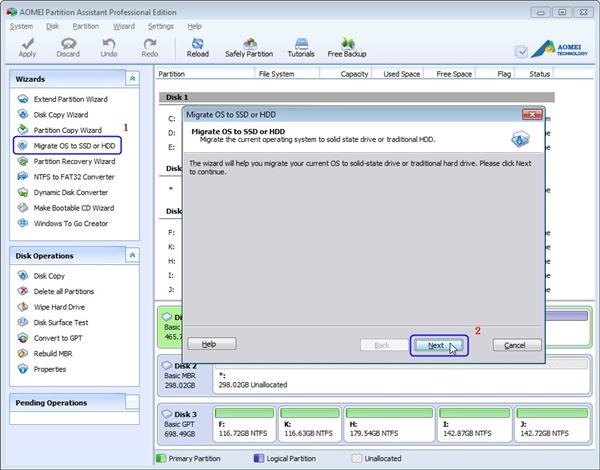Open the Wizard menu
This screenshot has width=600, height=470.
(124, 26)
